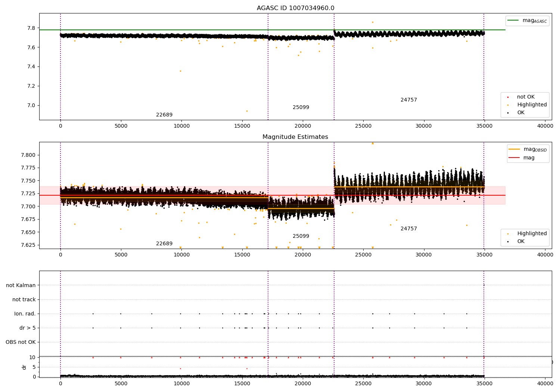Click the orange outlier point near magnitude 6.94

pos(247,111)
